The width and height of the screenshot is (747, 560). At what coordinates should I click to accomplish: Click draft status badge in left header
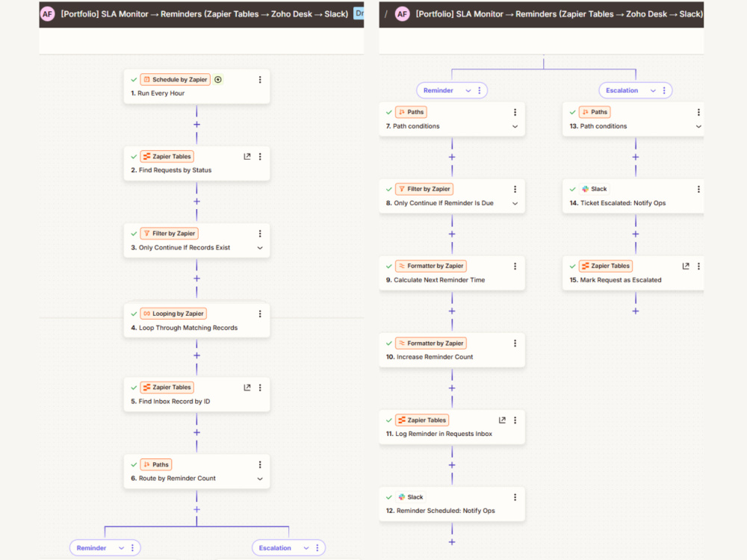pos(359,13)
